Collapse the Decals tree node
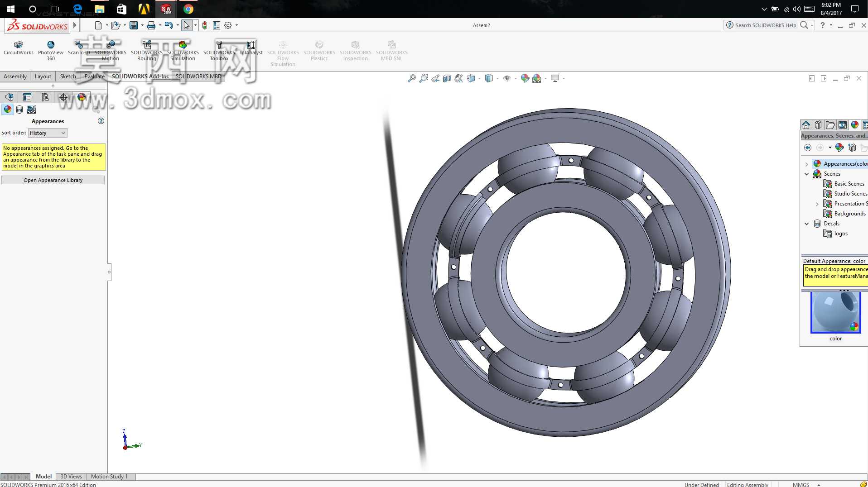 pyautogui.click(x=807, y=224)
